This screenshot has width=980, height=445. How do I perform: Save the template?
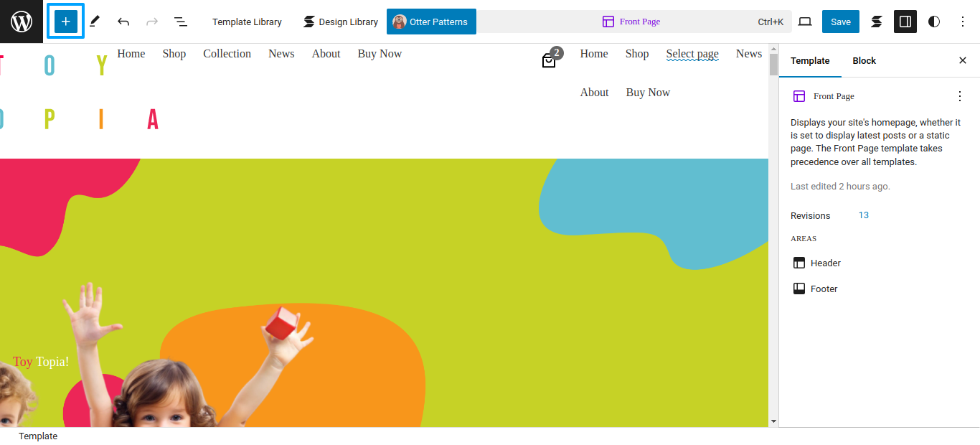(x=841, y=22)
